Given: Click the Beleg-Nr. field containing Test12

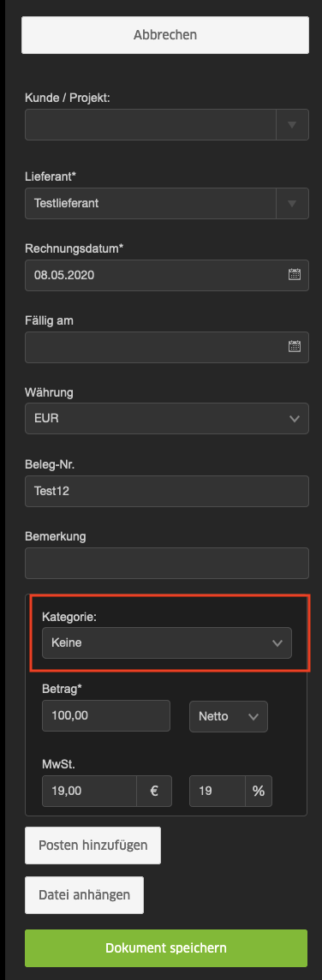Looking at the screenshot, I should [x=167, y=491].
